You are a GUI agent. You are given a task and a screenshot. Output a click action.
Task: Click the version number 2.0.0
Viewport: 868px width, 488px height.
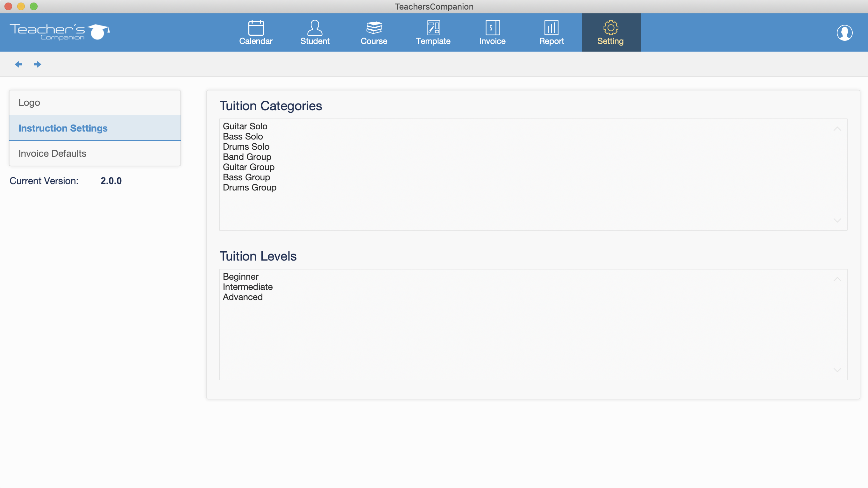pos(111,181)
